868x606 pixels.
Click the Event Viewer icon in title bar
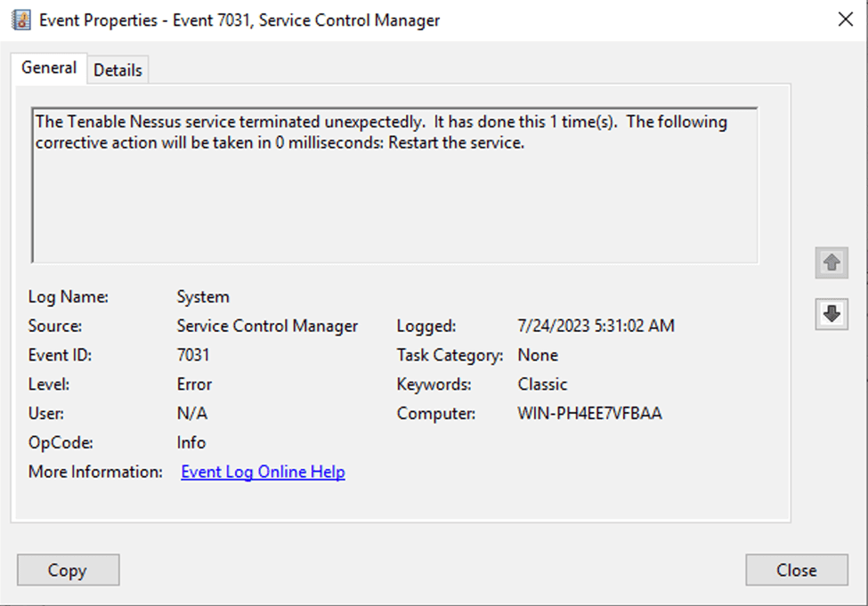click(20, 20)
